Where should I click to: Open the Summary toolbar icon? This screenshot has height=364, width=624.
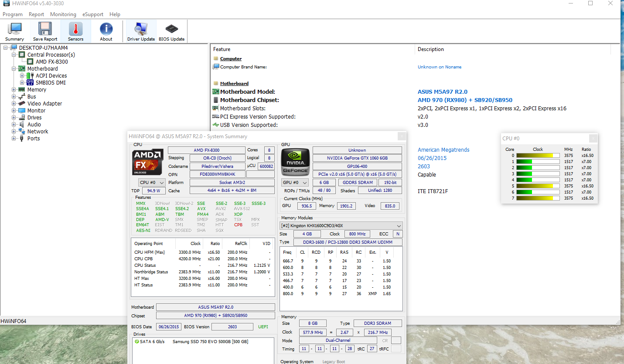coord(14,31)
